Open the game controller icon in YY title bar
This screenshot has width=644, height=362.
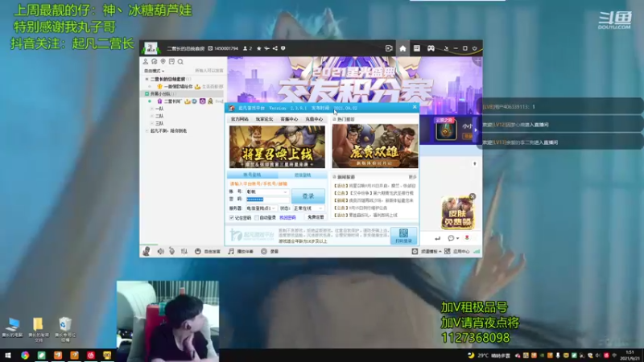pos(431,48)
